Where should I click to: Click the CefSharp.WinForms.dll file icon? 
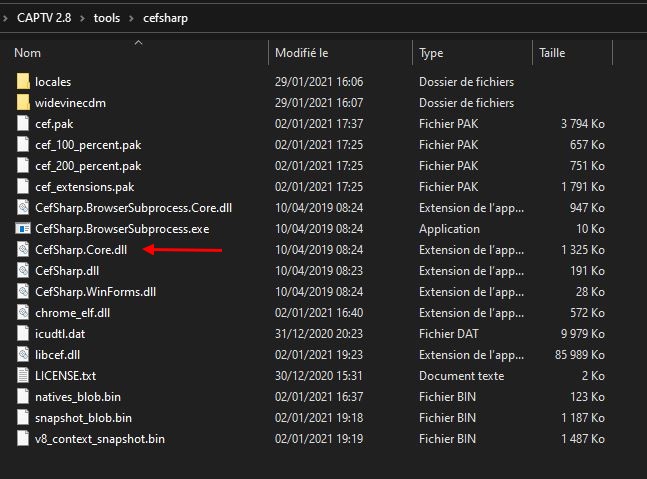click(23, 292)
